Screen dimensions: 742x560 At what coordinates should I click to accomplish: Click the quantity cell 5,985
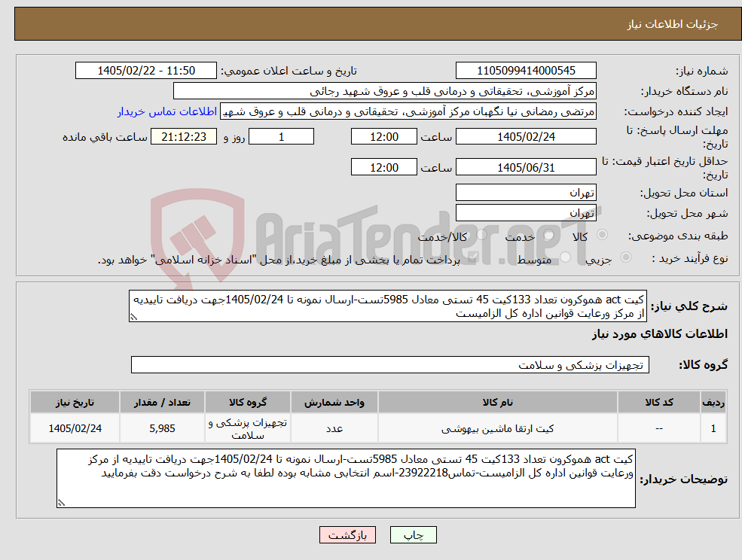click(x=162, y=428)
